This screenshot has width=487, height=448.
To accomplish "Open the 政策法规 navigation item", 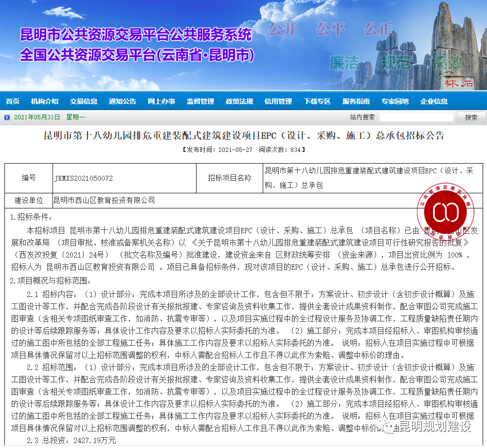I will 239,101.
